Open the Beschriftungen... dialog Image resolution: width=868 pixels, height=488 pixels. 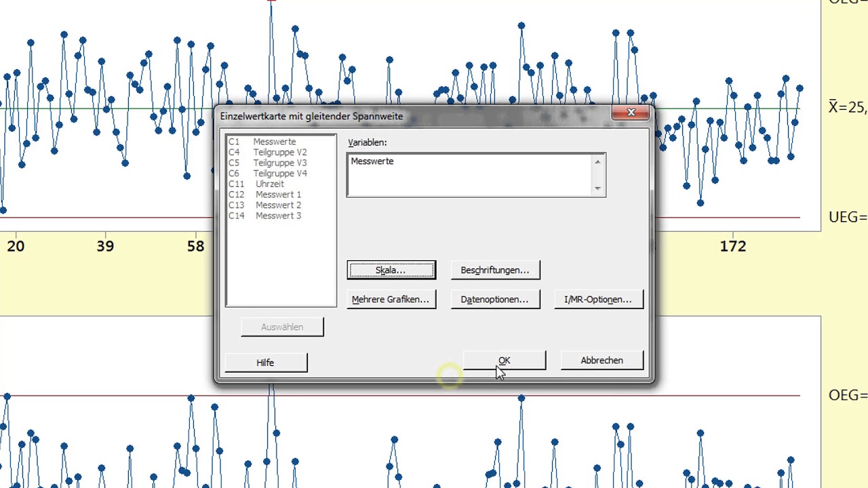[x=495, y=270]
